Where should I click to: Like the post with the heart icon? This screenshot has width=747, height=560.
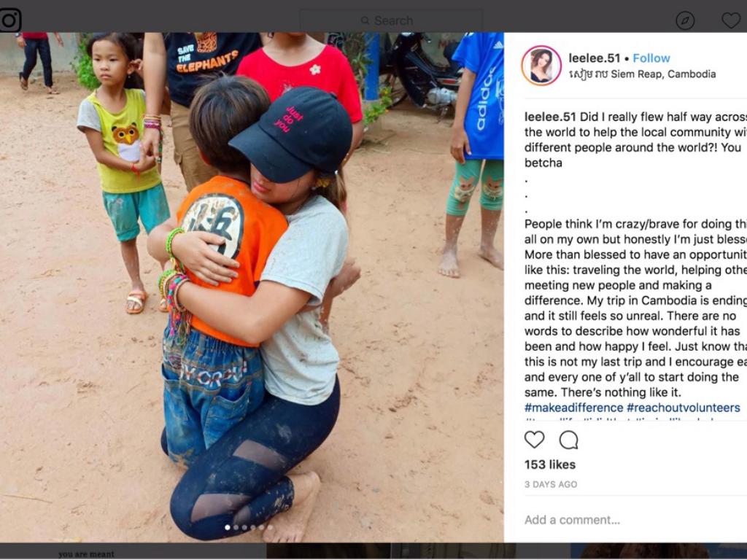click(534, 440)
